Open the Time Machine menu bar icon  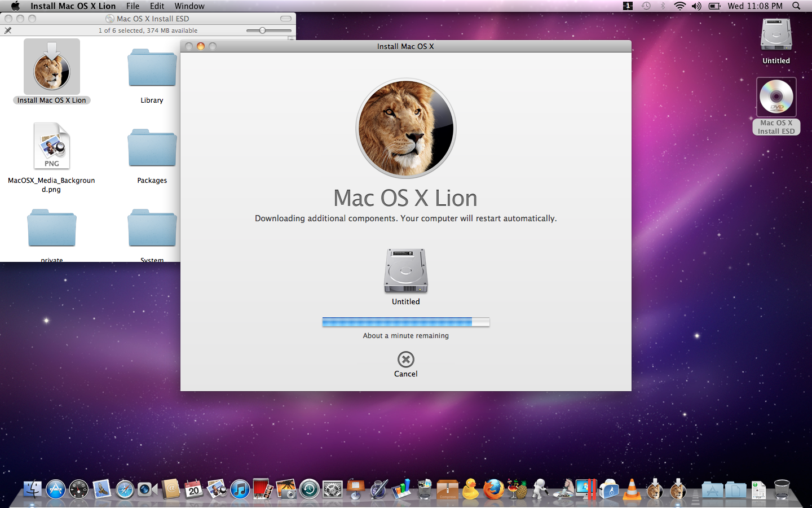coord(646,6)
